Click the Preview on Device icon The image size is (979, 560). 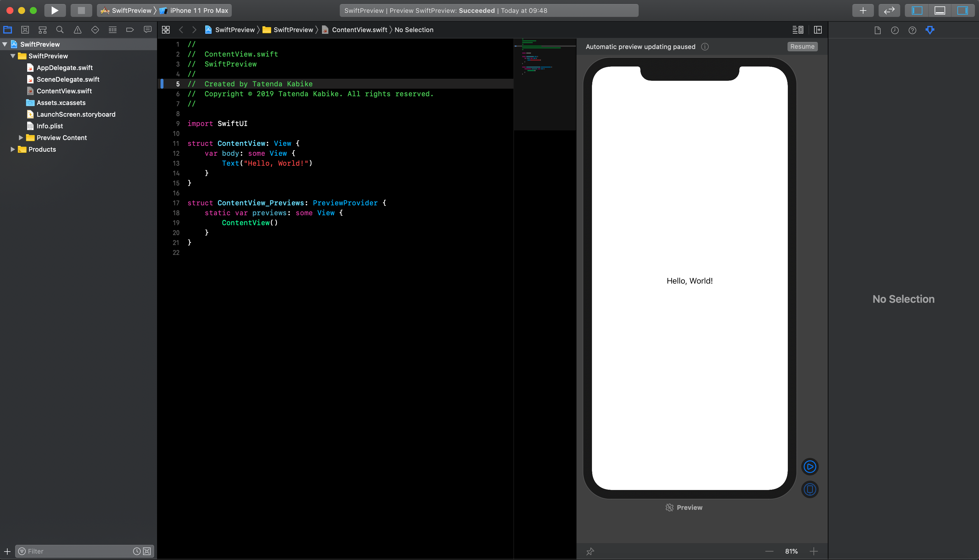tap(810, 489)
